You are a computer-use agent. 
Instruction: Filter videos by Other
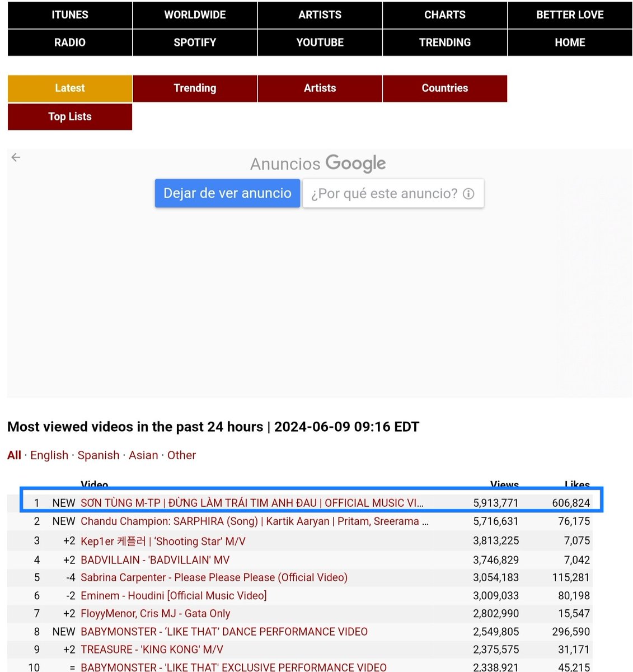pos(181,455)
